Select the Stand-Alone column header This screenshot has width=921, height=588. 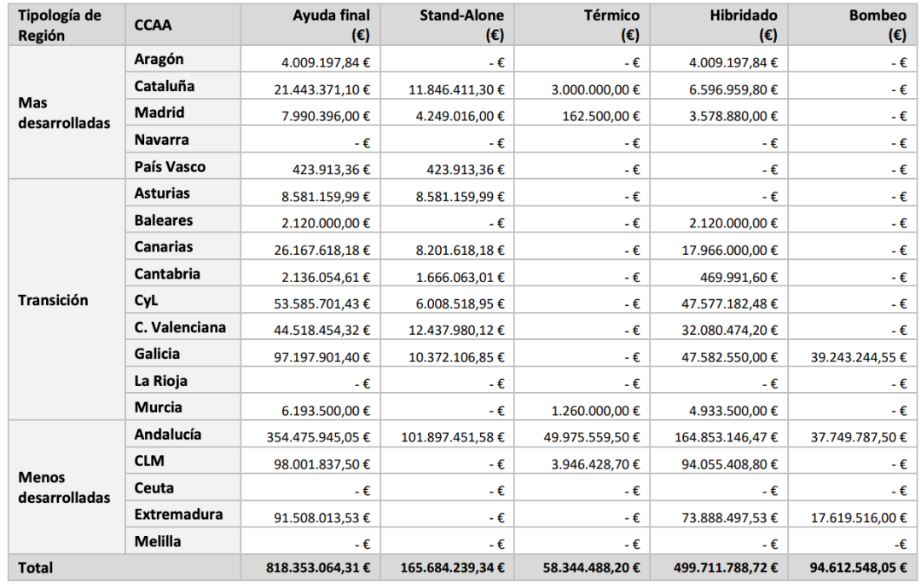click(461, 25)
